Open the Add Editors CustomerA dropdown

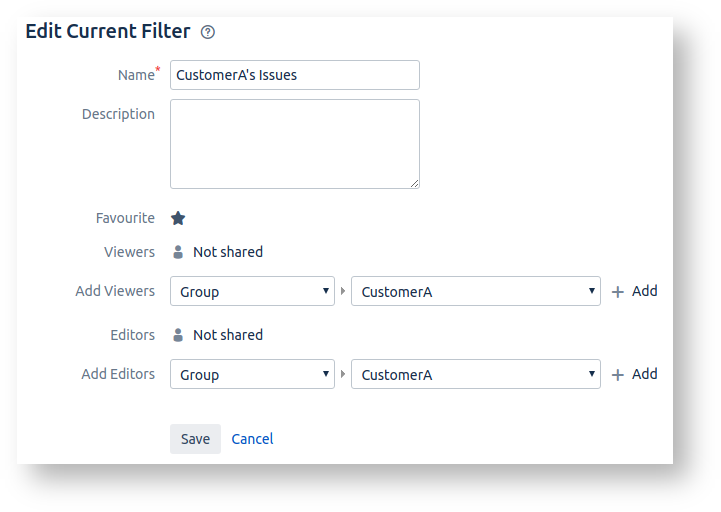coord(475,375)
